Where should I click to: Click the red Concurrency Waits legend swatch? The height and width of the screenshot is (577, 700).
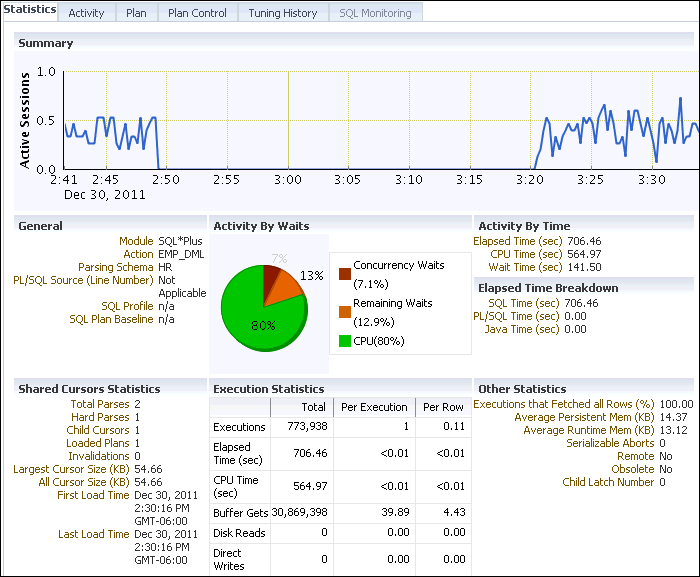(x=345, y=274)
